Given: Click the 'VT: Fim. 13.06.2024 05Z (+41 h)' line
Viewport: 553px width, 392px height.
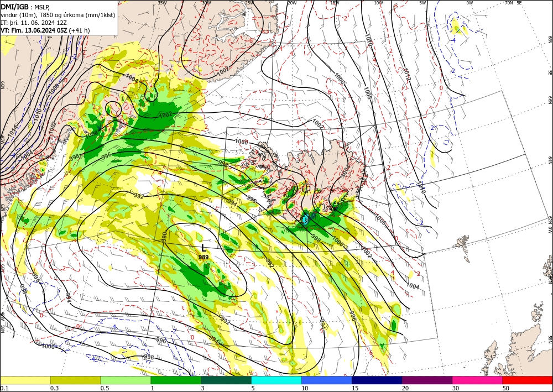Looking at the screenshot, I should (45, 30).
